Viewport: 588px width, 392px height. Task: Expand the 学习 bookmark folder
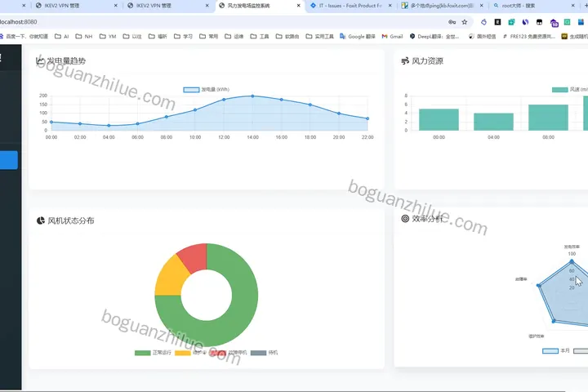183,37
